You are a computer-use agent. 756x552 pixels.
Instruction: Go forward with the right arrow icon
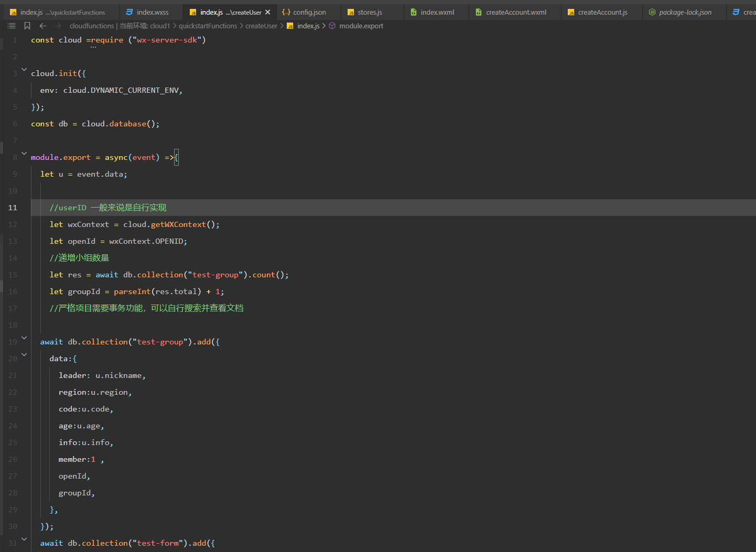[x=58, y=26]
